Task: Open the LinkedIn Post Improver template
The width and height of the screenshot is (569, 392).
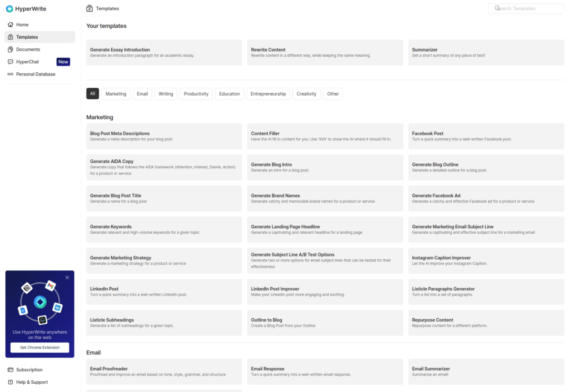Action: (x=325, y=292)
